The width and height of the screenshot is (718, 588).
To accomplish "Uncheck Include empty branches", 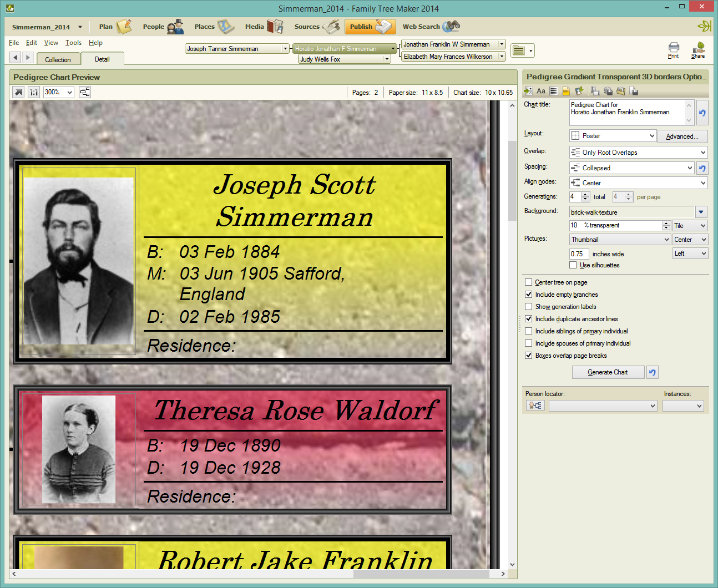I will point(529,295).
